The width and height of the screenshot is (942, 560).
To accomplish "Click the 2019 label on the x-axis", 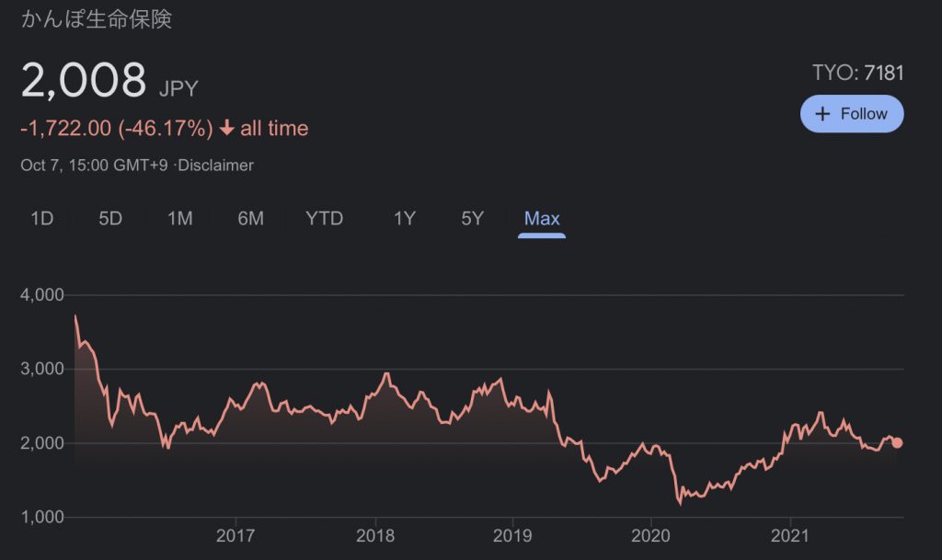I will [x=512, y=536].
